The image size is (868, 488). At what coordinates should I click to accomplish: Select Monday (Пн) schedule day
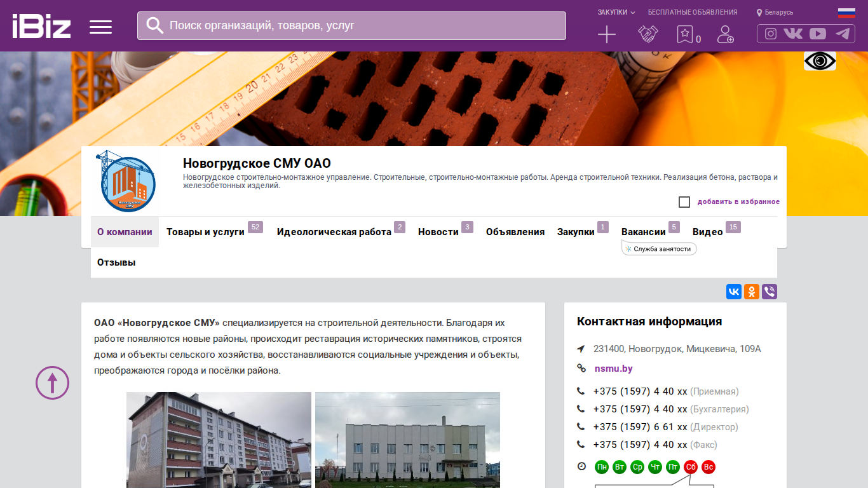pos(602,468)
